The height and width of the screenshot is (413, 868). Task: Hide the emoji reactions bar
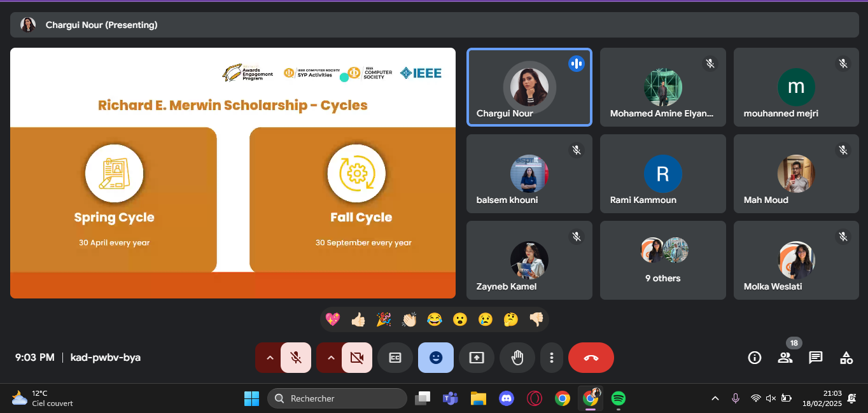tap(436, 358)
